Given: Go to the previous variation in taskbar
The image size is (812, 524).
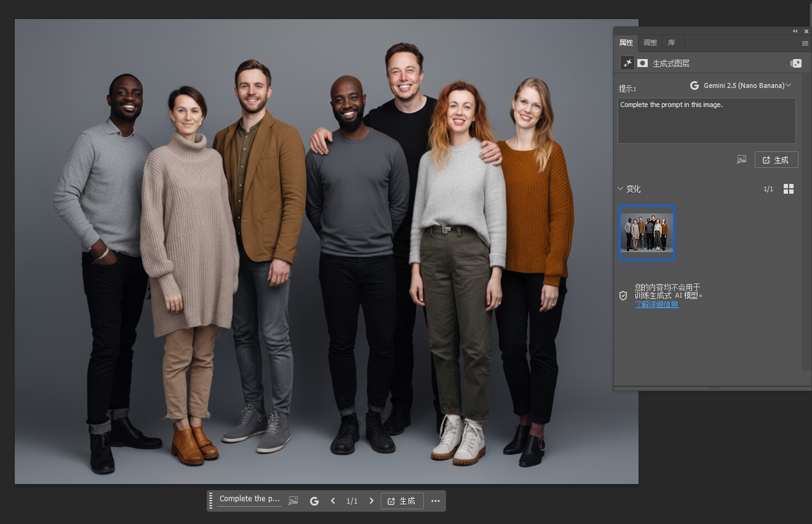Looking at the screenshot, I should coord(333,501).
